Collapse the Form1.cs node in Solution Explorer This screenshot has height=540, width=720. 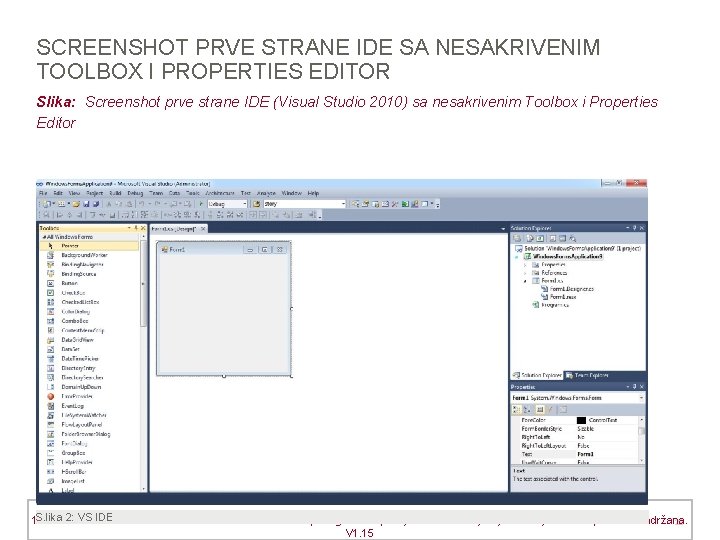(x=525, y=281)
